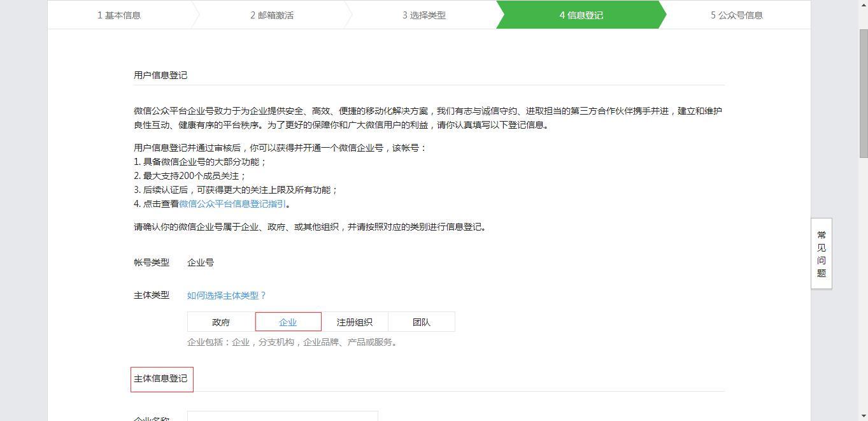Choose 政府 as the subject type
This screenshot has width=868, height=421.
click(221, 322)
